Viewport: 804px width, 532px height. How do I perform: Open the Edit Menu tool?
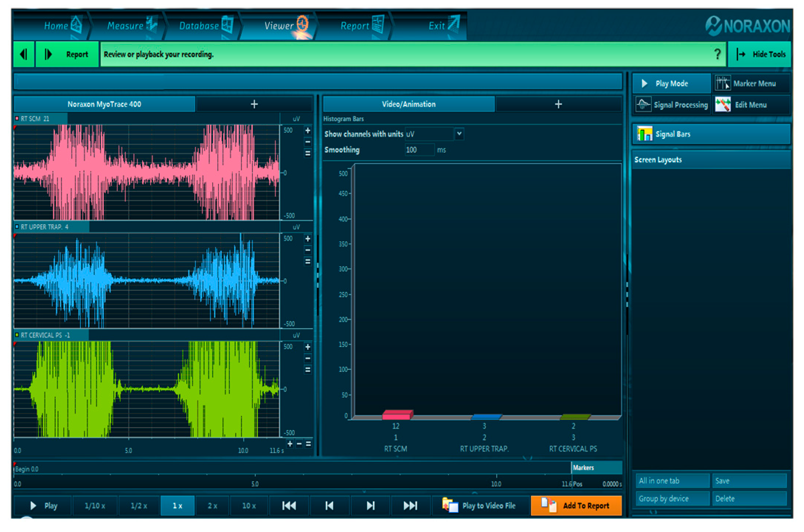point(751,105)
